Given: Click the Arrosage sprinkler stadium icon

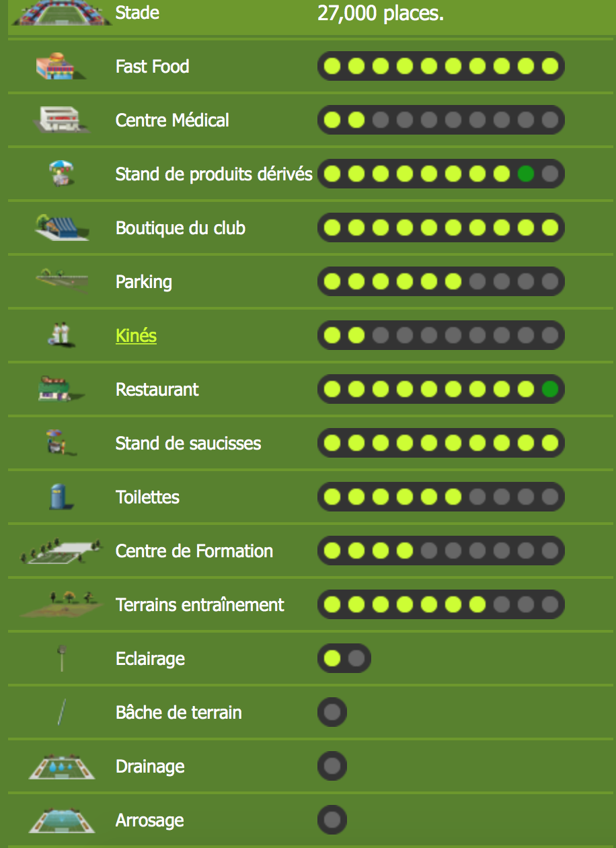Looking at the screenshot, I should tap(61, 820).
